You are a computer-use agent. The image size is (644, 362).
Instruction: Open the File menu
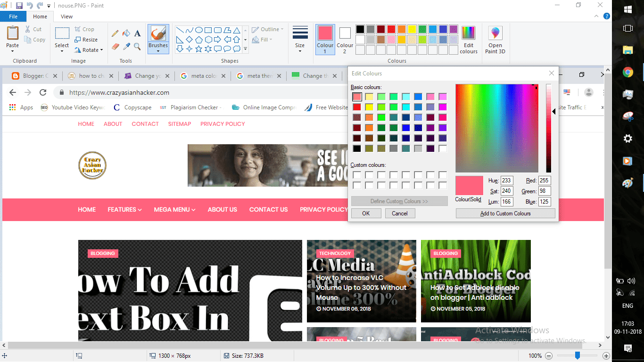click(x=13, y=16)
